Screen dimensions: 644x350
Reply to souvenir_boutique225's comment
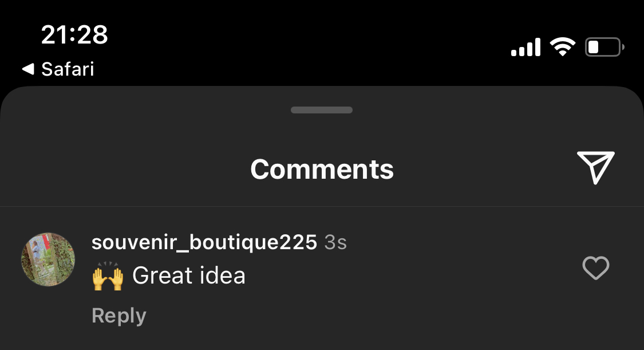[118, 316]
